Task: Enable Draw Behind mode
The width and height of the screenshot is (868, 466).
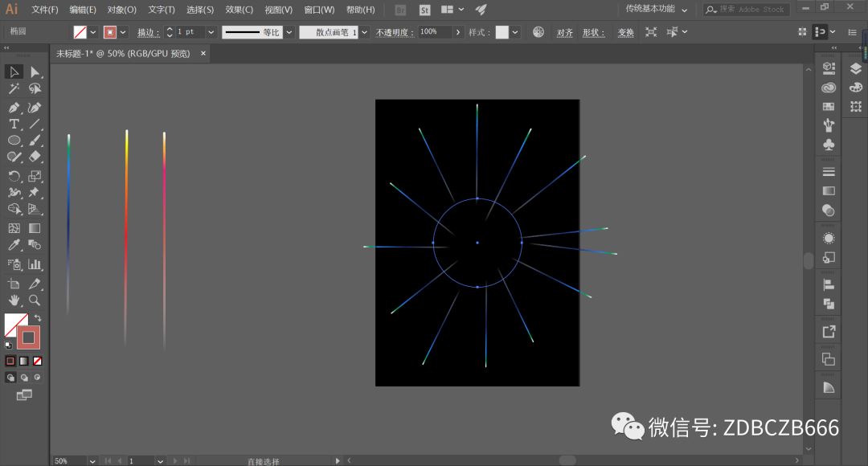Action: [24, 378]
